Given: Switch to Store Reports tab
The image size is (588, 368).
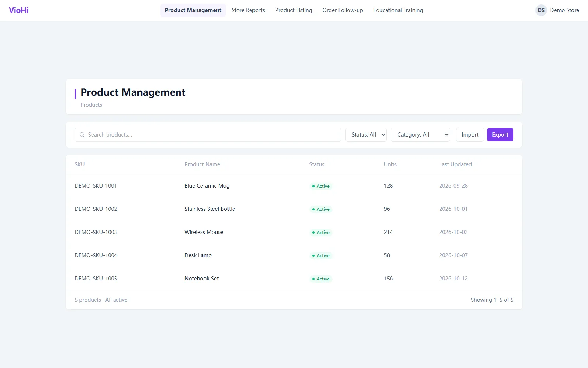Looking at the screenshot, I should (248, 10).
